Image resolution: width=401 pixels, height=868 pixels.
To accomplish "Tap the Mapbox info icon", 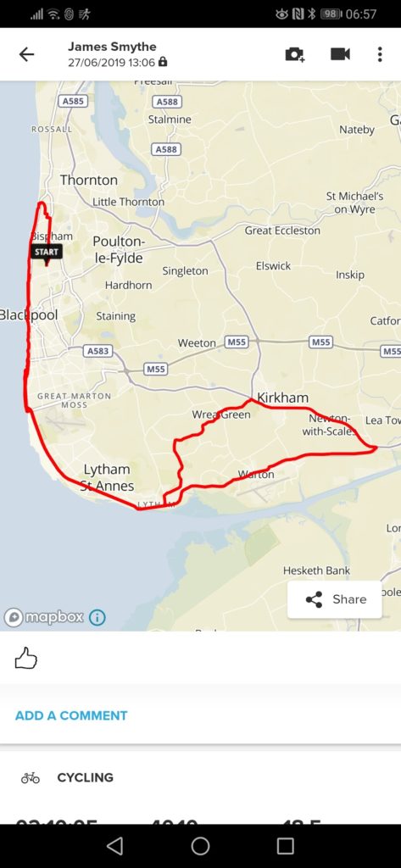I will pos(97,617).
